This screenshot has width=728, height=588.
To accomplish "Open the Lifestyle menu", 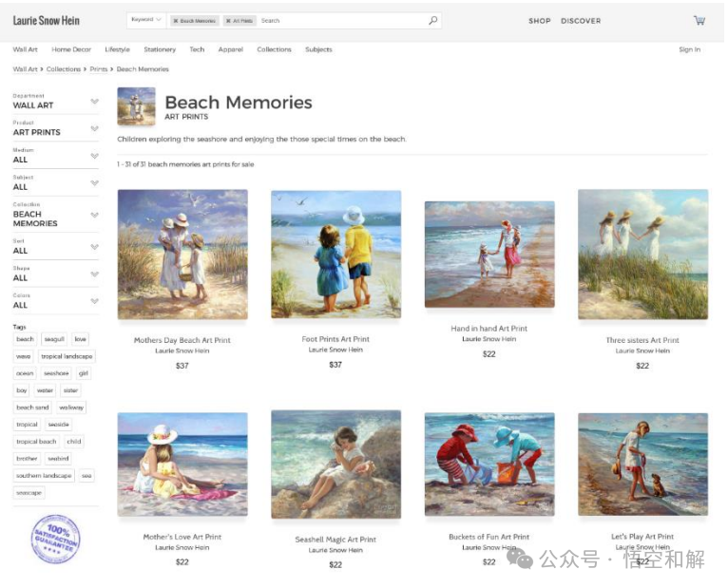I will [x=117, y=49].
